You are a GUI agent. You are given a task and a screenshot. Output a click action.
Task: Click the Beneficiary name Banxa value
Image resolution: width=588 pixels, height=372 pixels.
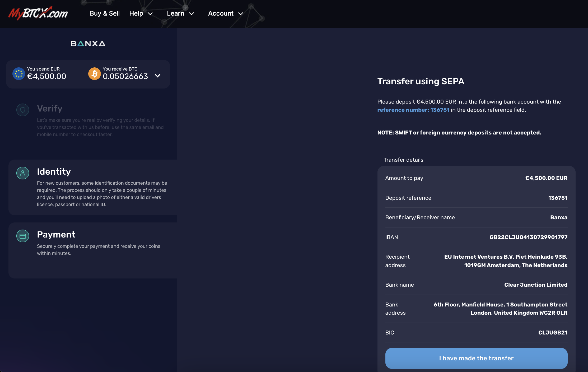coord(559,217)
